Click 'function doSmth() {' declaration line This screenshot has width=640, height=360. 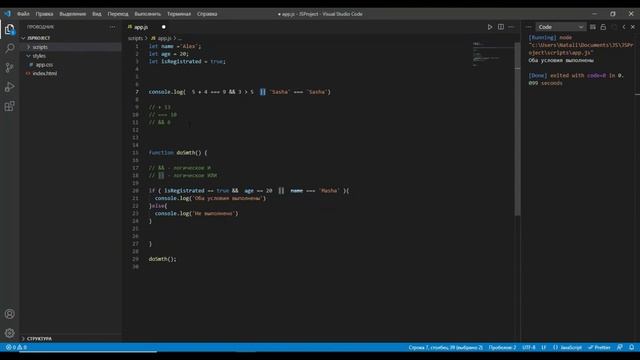178,153
